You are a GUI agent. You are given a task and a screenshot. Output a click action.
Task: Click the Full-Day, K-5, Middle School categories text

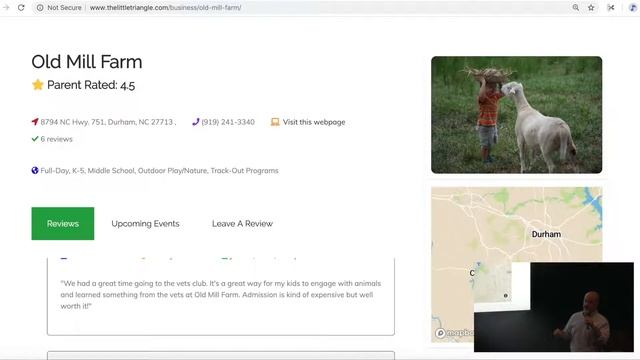(160, 170)
